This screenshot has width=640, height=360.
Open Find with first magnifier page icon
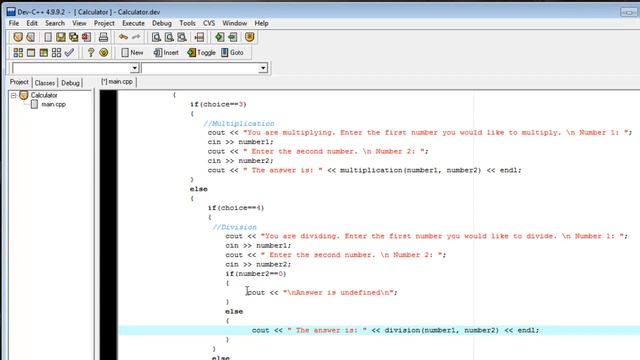156,37
